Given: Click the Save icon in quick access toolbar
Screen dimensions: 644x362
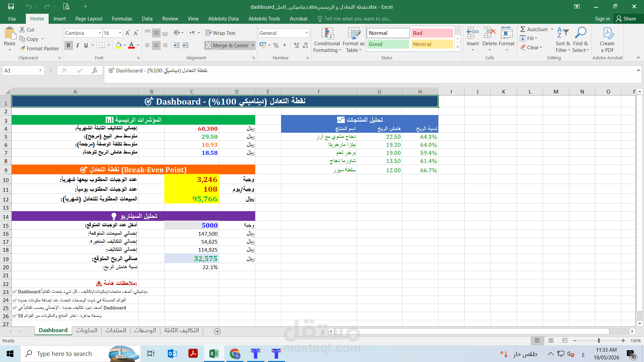Looking at the screenshot, I should coord(11,7).
